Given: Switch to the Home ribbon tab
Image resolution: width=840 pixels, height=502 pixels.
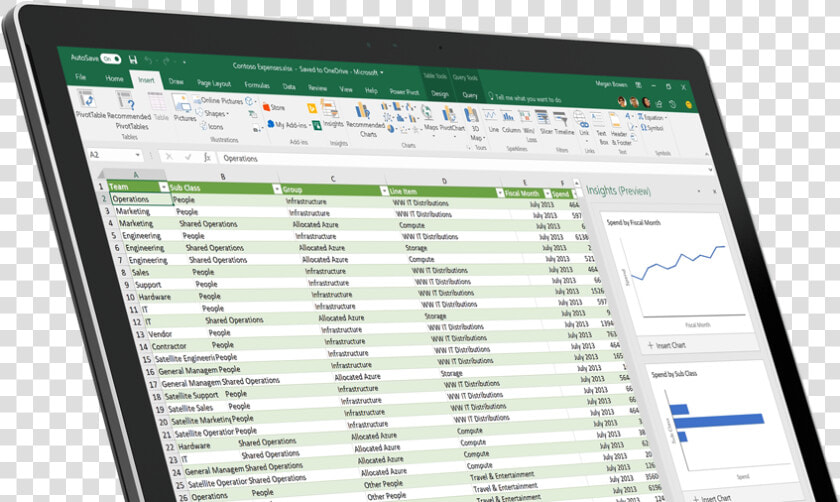Looking at the screenshot, I should 114,78.
